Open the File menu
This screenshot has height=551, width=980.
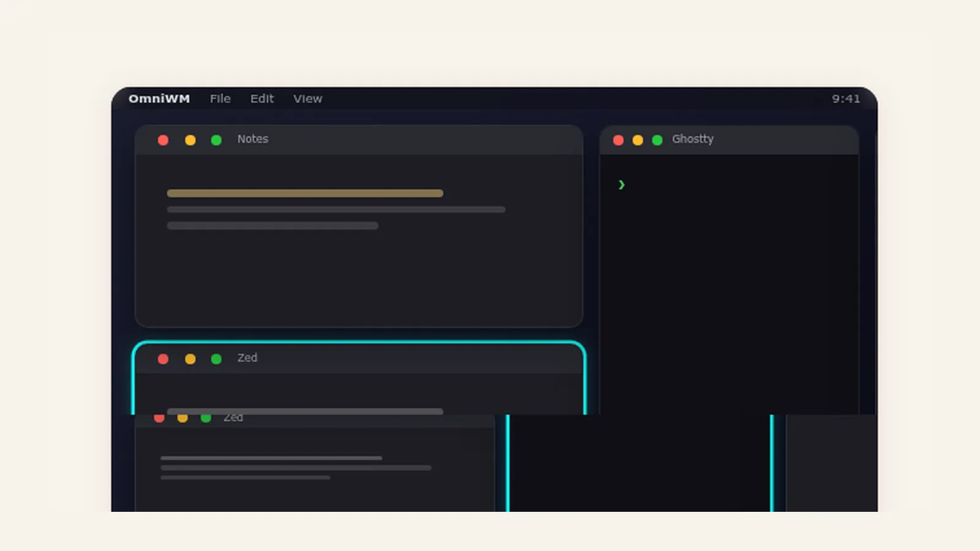tap(220, 99)
